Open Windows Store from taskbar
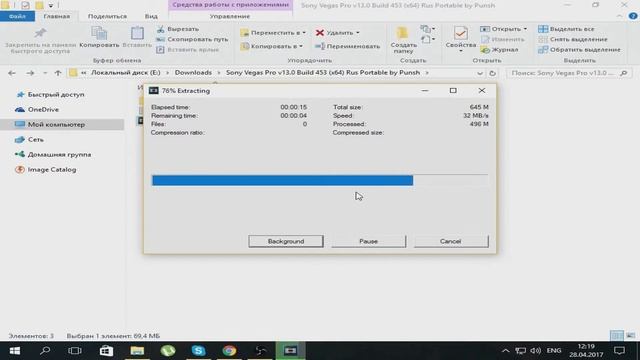Viewport: 640px width, 360px height. coord(106,351)
